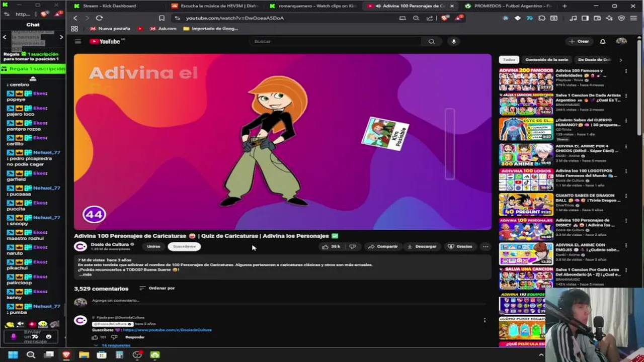Open the YouTube notifications bell
Screen dimensions: 644x362
(x=603, y=41)
